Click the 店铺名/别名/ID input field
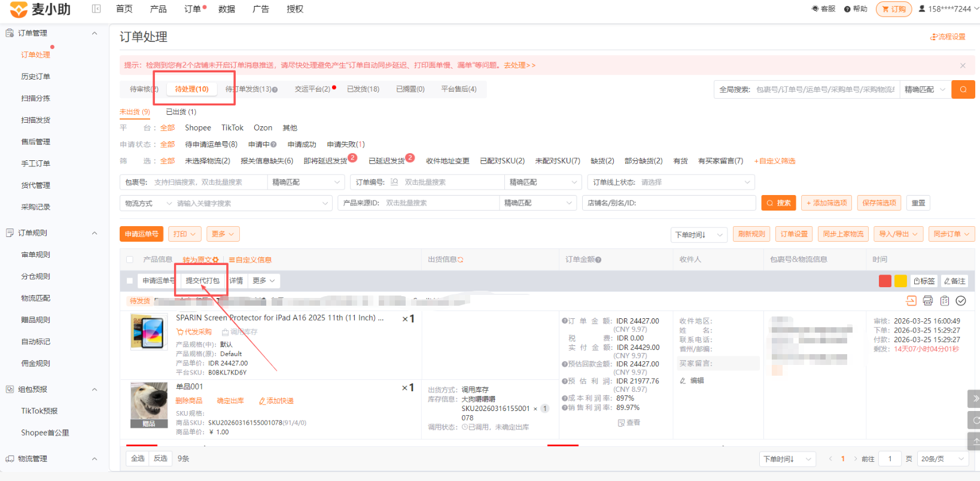The width and height of the screenshot is (980, 481). tap(669, 203)
